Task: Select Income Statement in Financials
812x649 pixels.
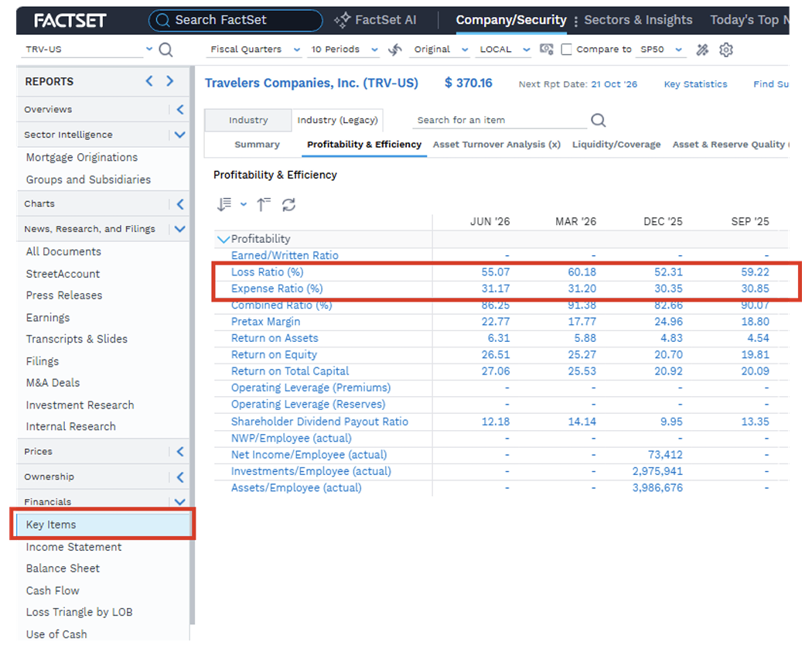Action: 73,547
